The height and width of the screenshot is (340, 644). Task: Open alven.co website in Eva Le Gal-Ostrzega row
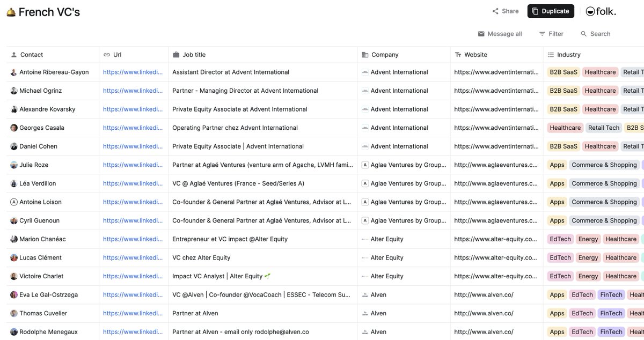coord(484,295)
